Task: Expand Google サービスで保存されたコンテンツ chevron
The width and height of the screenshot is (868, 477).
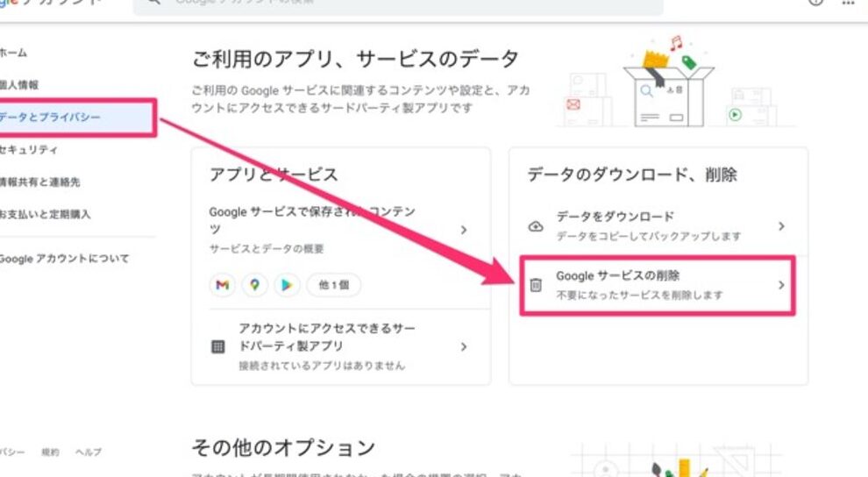Action: point(464,230)
